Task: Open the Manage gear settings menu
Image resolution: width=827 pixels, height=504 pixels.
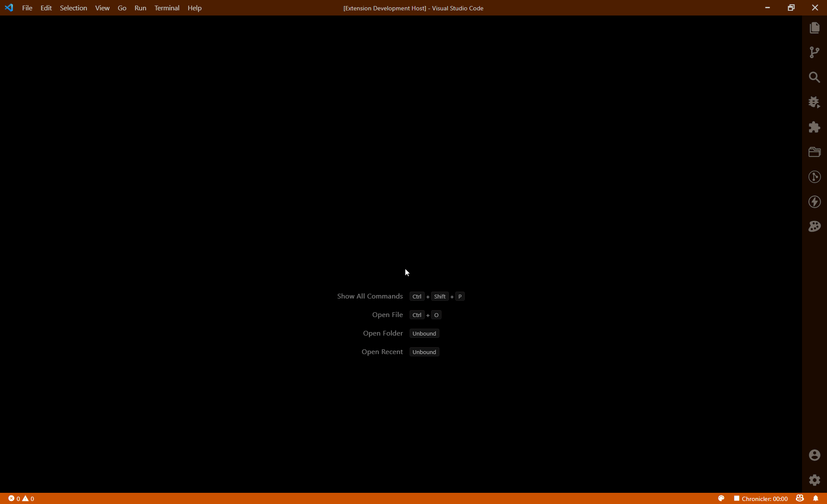Action: 814,480
